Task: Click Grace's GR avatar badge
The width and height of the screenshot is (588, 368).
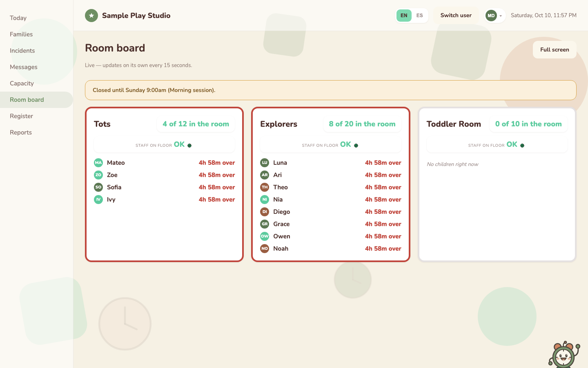Action: click(x=265, y=224)
